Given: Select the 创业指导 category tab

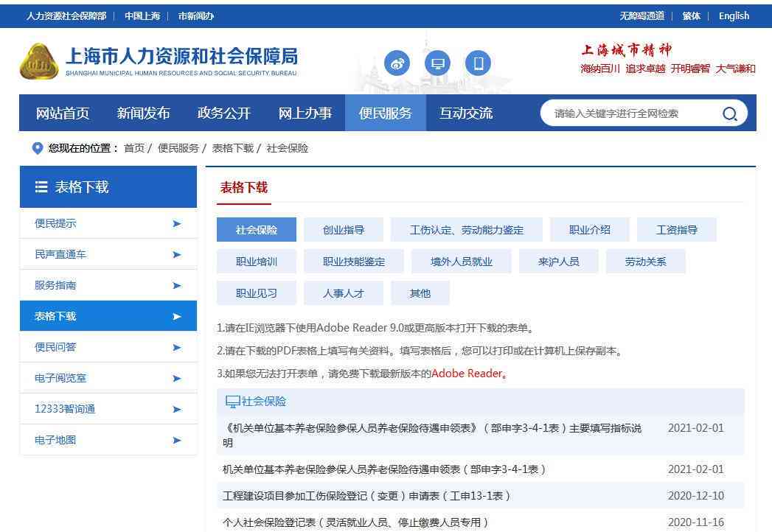Looking at the screenshot, I should [x=344, y=230].
